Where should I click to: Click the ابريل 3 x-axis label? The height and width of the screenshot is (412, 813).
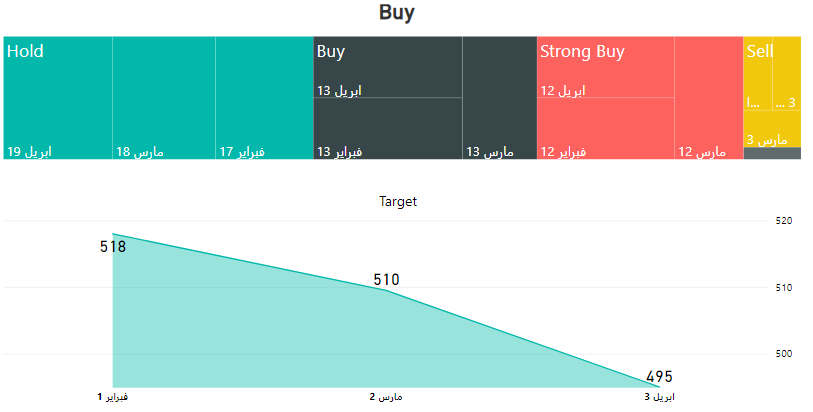tap(659, 397)
